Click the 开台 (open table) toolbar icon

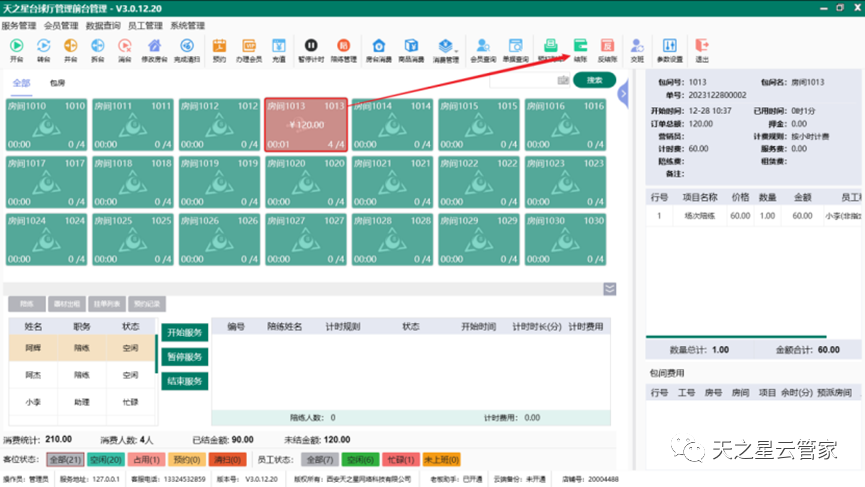click(16, 47)
